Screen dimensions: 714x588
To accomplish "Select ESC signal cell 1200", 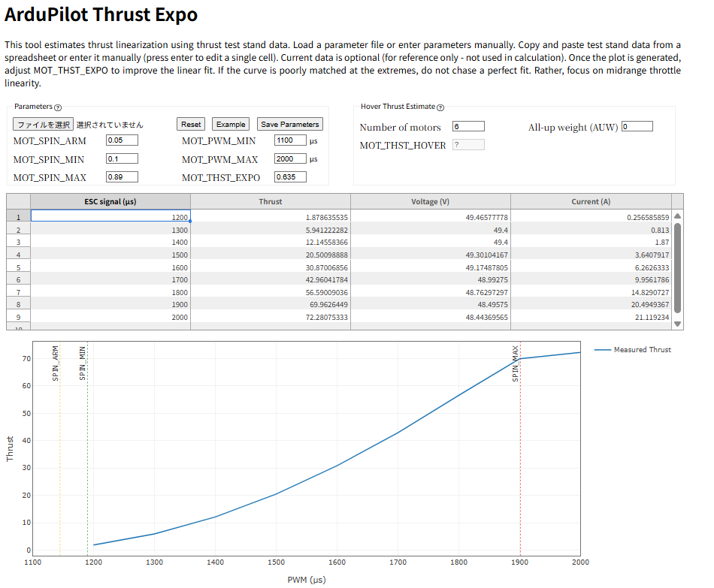I will 110,216.
